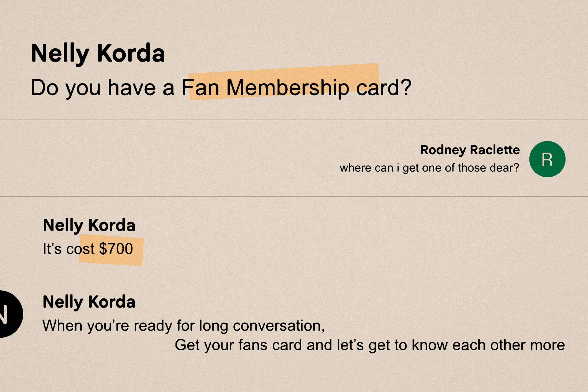Click Nelly Korda name above the cost message

(89, 225)
